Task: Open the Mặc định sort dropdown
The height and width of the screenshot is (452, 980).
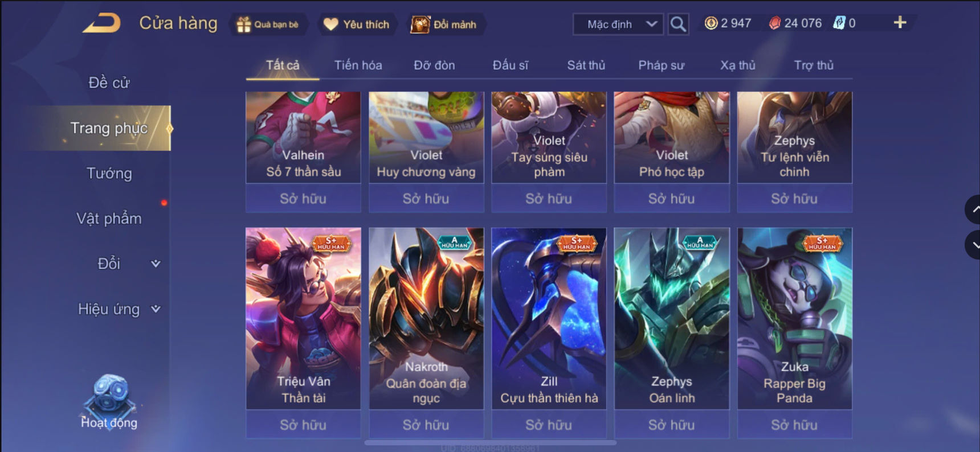Action: click(618, 24)
